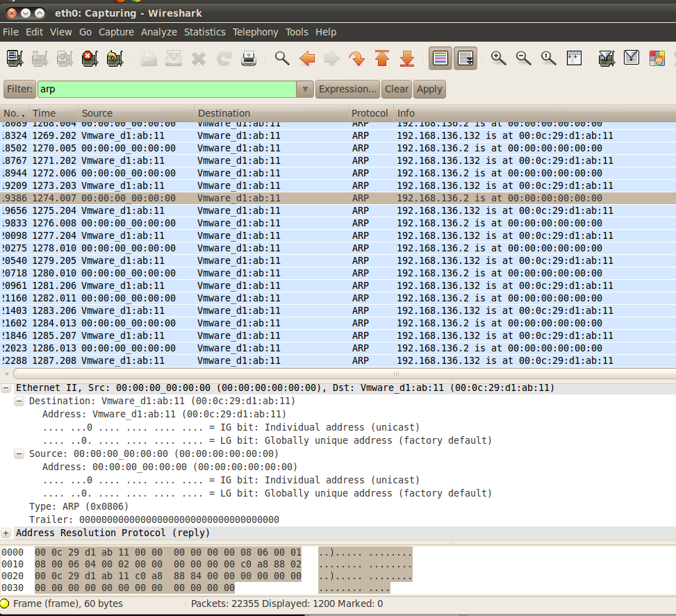This screenshot has height=616, width=676.
Task: Click the open capture file icon
Action: pos(149,58)
